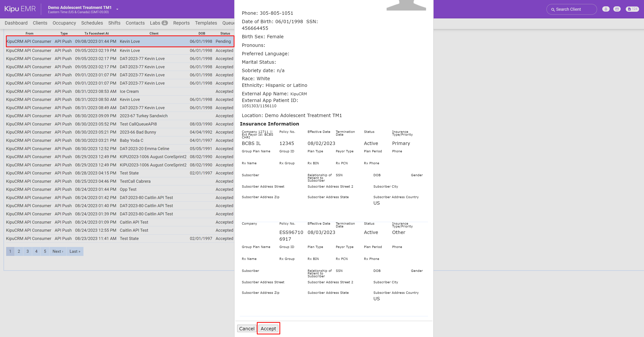644x337 pixels.
Task: Open messages via the envelope icon
Action: pos(617,9)
